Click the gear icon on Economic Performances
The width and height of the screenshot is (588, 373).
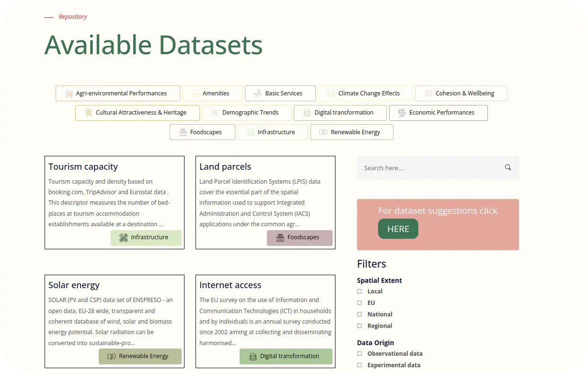(x=402, y=113)
